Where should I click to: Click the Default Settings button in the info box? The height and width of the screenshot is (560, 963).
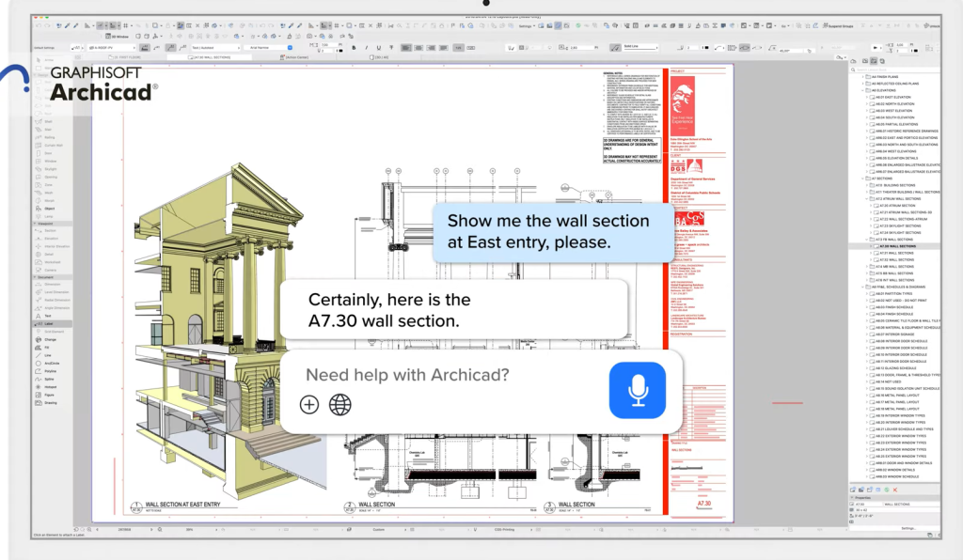pyautogui.click(x=44, y=47)
